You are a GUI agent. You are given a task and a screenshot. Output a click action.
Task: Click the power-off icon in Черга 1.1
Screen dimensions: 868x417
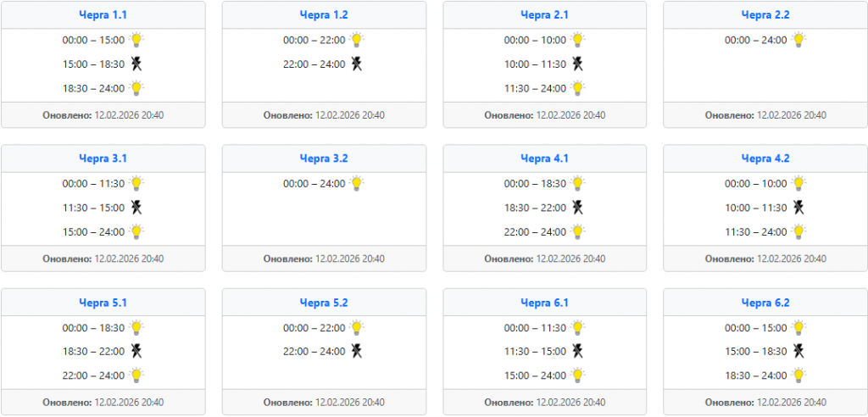(x=136, y=64)
